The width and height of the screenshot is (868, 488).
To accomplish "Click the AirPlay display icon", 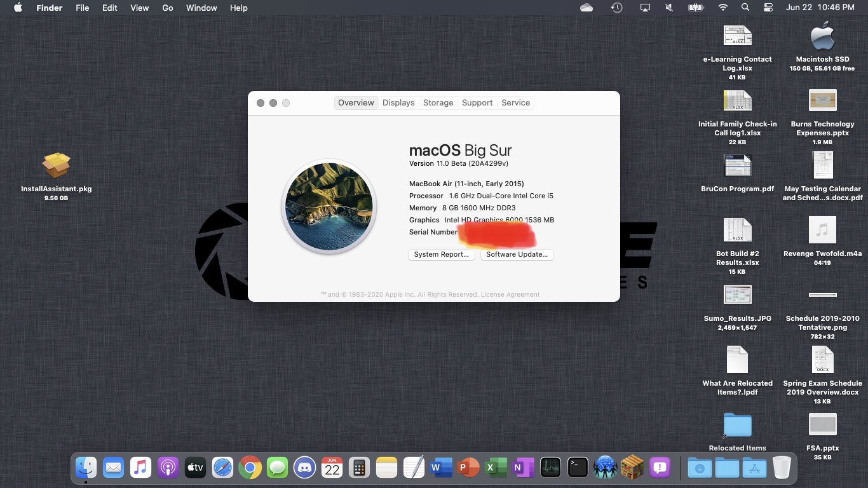I will [x=645, y=8].
